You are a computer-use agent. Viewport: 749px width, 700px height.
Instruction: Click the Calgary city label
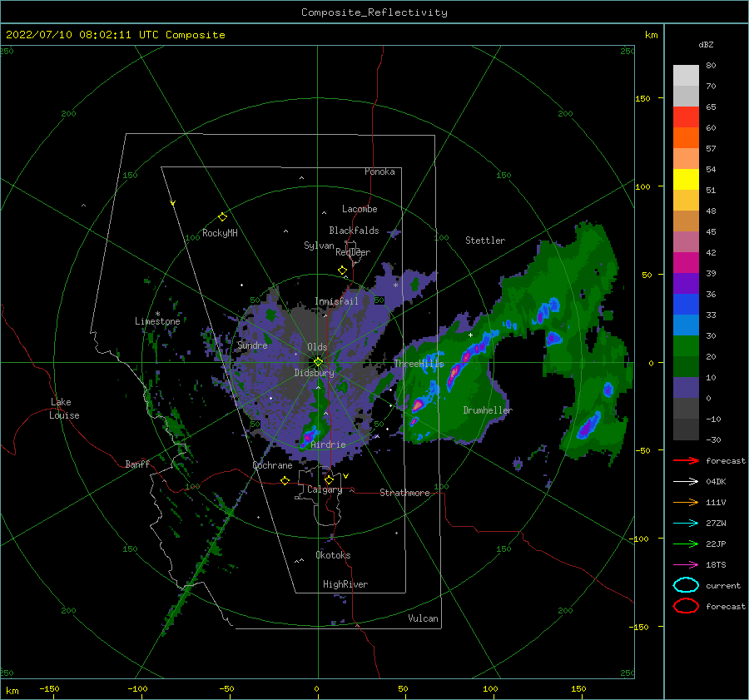tap(325, 489)
